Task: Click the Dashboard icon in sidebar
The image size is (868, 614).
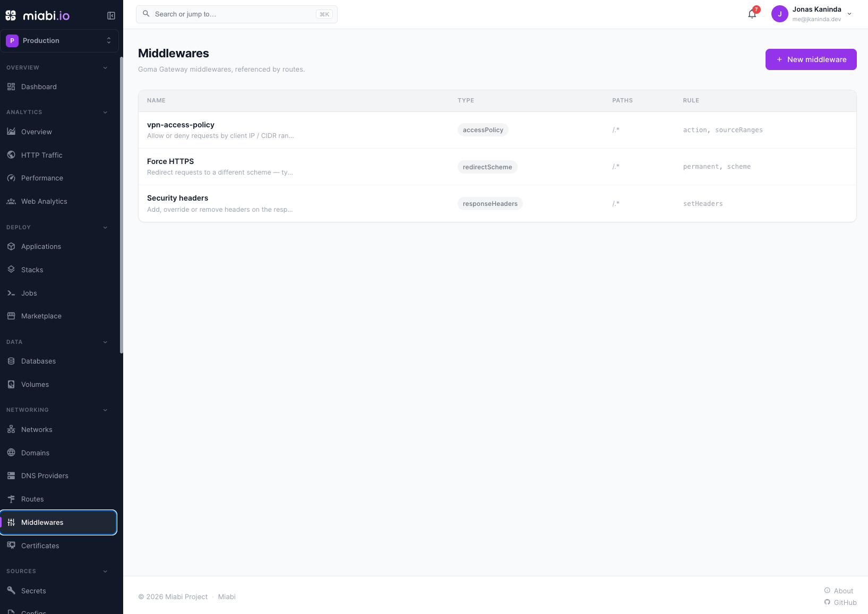Action: pos(11,87)
